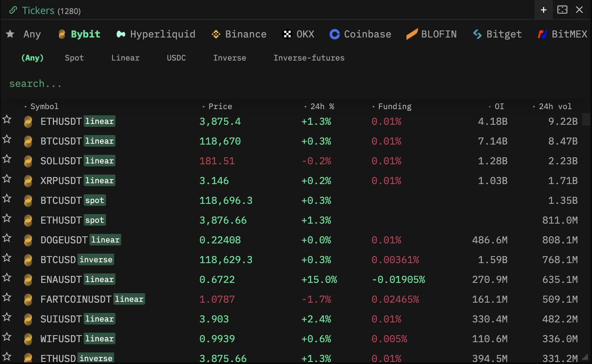This screenshot has width=592, height=364.
Task: Click the plus icon to add panel
Action: tap(543, 10)
